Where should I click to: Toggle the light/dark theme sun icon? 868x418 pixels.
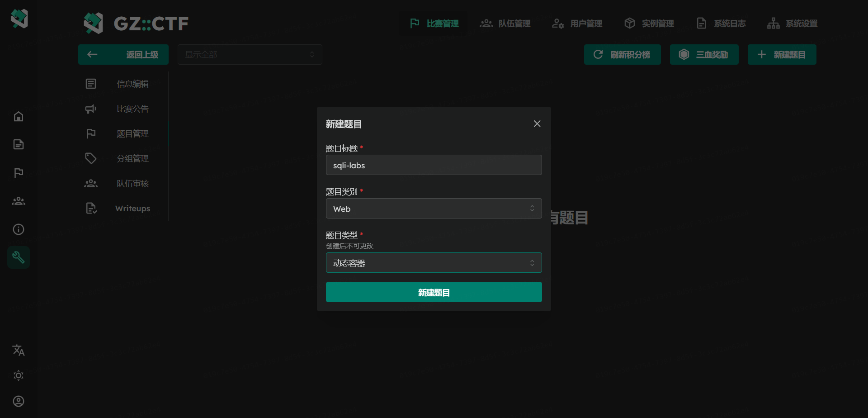[19, 375]
